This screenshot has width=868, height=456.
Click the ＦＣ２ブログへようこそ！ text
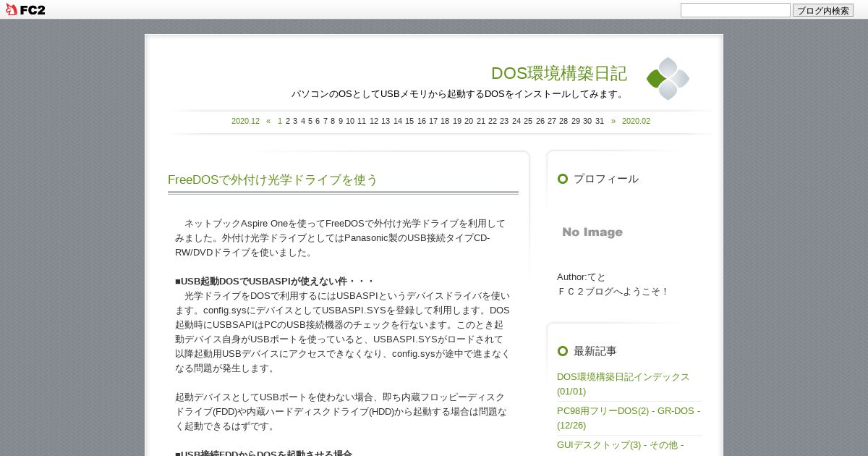(x=613, y=291)
